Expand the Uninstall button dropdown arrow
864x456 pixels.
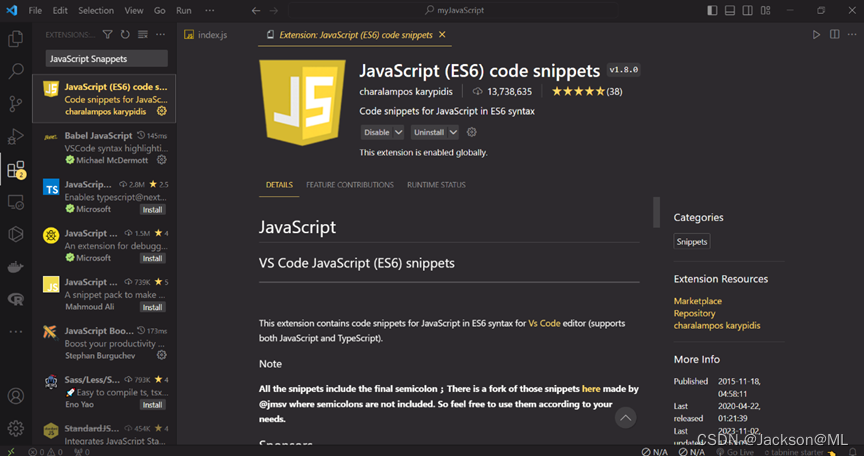[x=453, y=132]
